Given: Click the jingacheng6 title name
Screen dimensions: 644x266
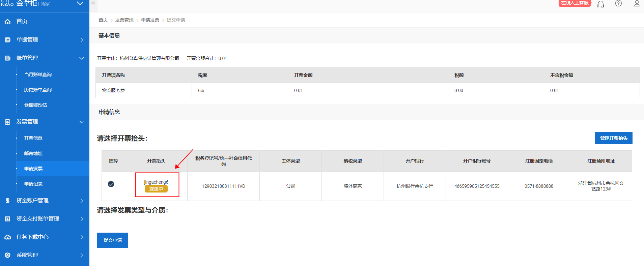Looking at the screenshot, I should coord(156,182).
